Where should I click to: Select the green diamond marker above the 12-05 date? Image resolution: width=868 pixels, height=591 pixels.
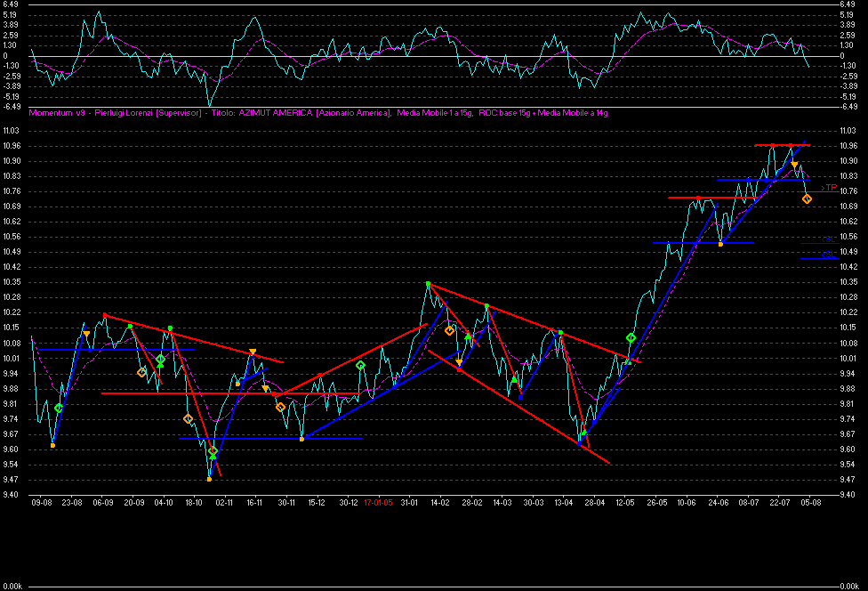(x=631, y=338)
